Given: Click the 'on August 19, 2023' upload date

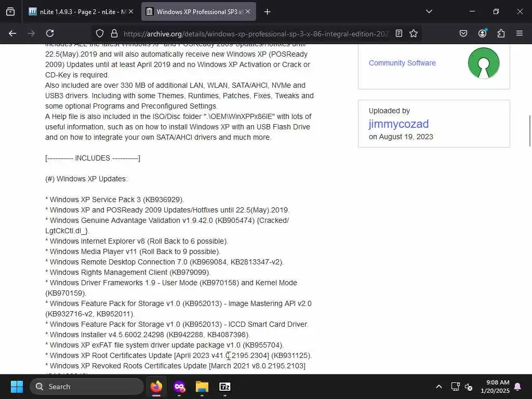Looking at the screenshot, I should (x=401, y=137).
